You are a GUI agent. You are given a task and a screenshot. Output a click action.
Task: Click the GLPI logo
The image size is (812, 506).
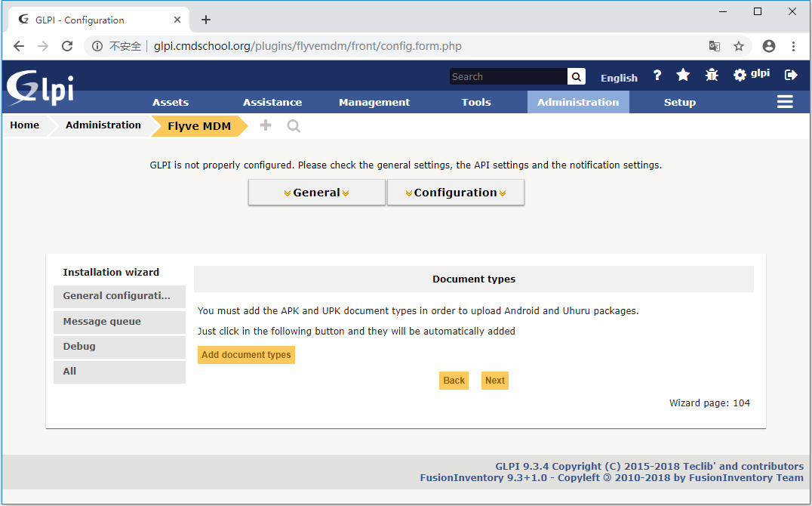coord(40,87)
